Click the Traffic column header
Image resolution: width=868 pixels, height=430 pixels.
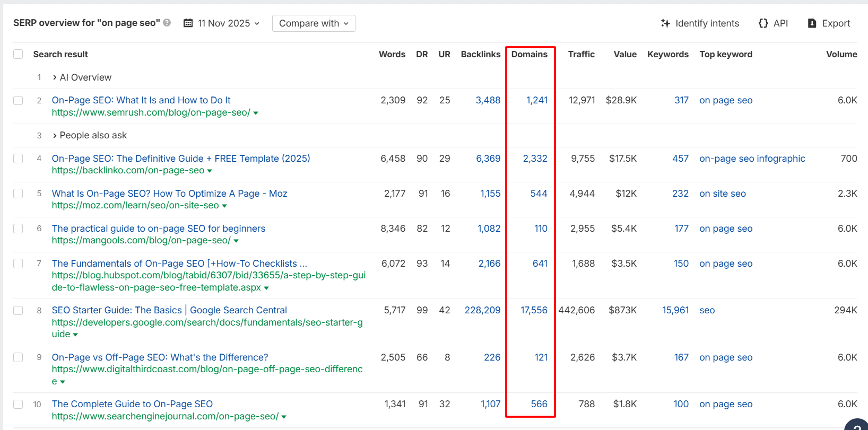581,54
